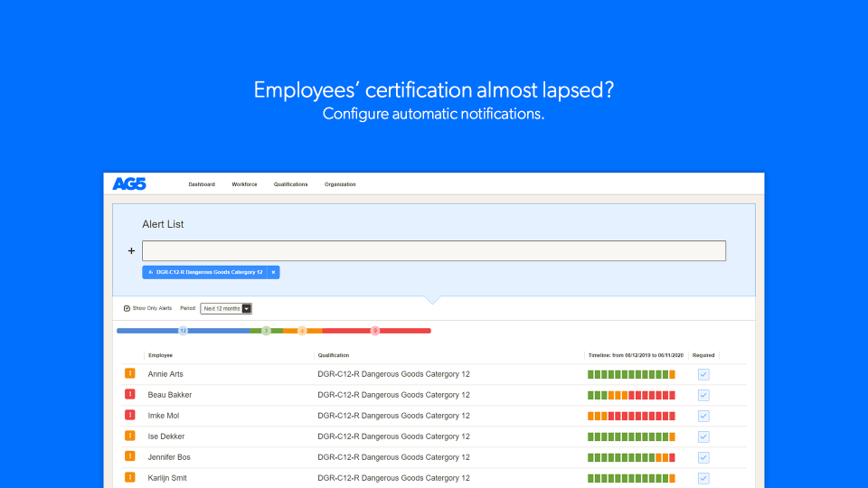Click the Alert List filter input field
The width and height of the screenshot is (868, 488).
[434, 251]
